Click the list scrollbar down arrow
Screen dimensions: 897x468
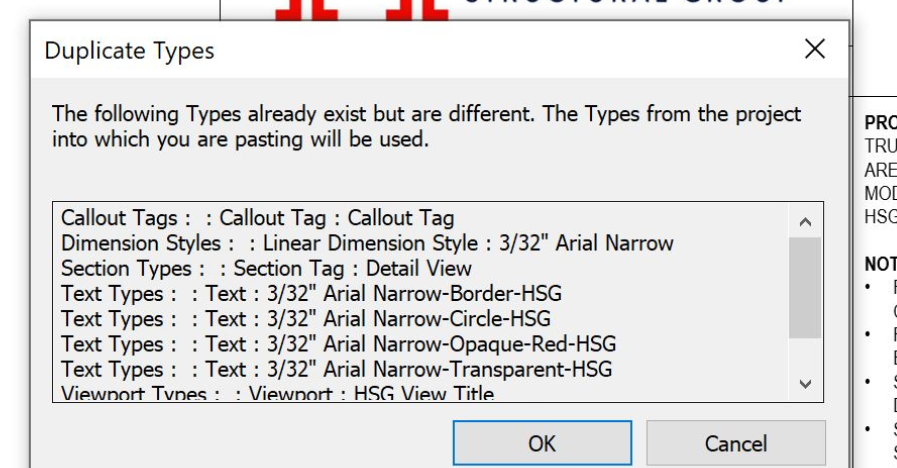click(806, 383)
